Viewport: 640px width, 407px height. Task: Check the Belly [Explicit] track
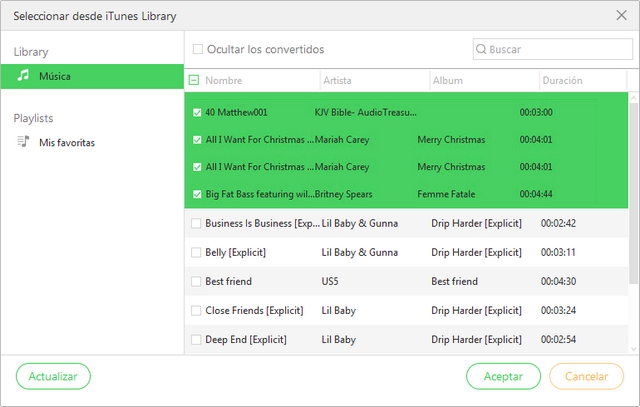click(196, 252)
